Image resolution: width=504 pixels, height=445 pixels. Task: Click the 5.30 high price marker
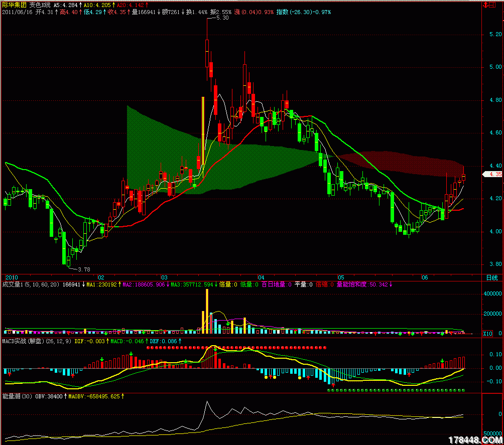click(222, 18)
